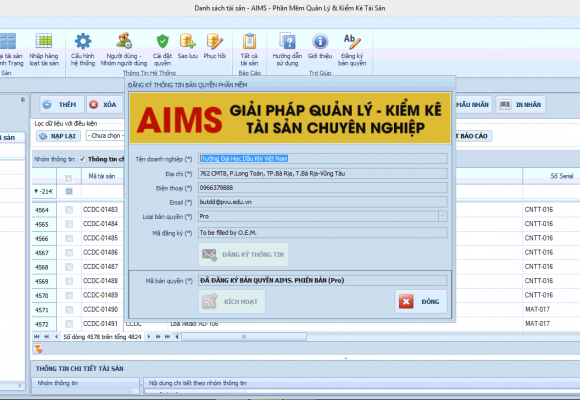Check row CCDC-01485 checkbox

coord(69,238)
